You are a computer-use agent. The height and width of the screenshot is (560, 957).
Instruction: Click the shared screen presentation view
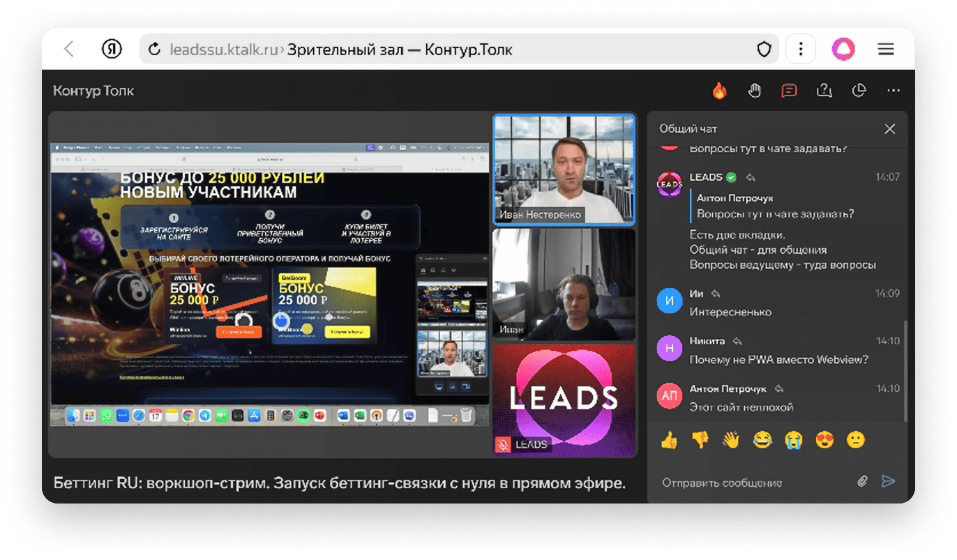tap(270, 284)
